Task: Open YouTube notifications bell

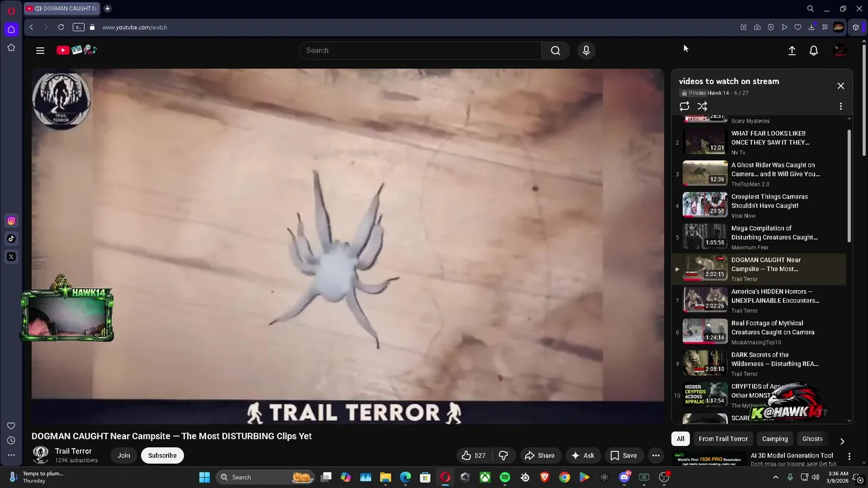Action: pos(814,51)
